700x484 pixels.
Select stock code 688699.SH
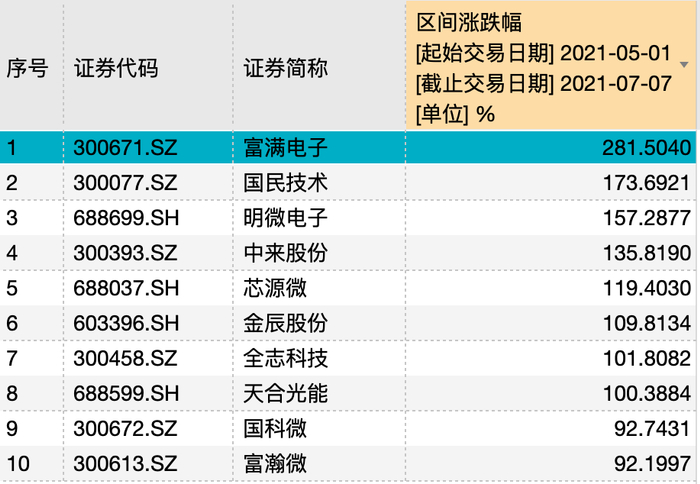(126, 218)
